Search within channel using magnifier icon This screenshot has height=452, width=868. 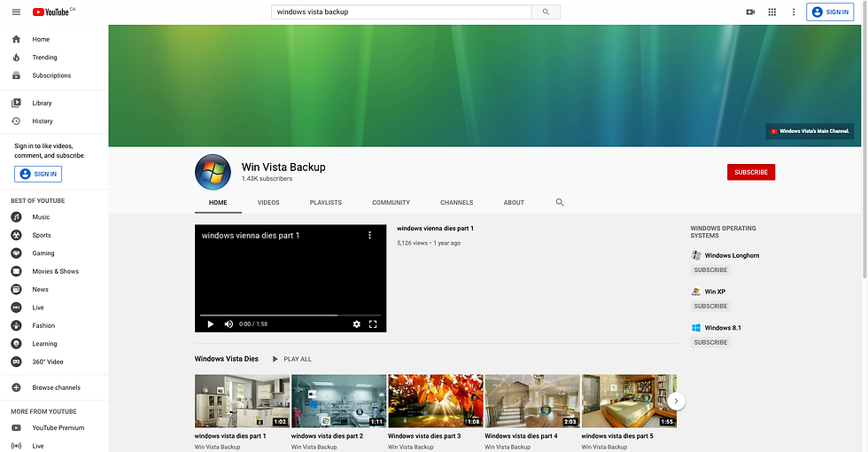click(x=560, y=202)
